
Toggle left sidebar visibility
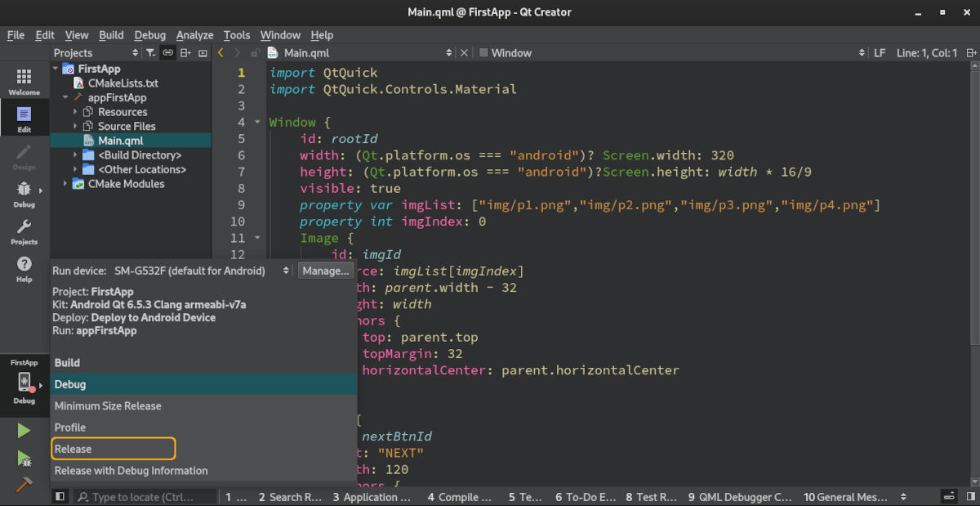(x=60, y=496)
